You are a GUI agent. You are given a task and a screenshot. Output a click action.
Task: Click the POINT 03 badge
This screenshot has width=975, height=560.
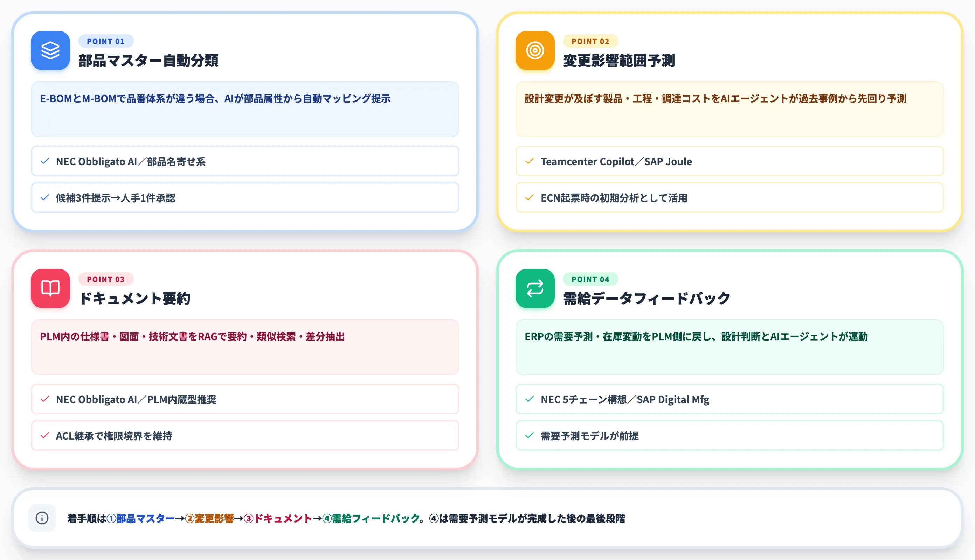coord(106,279)
